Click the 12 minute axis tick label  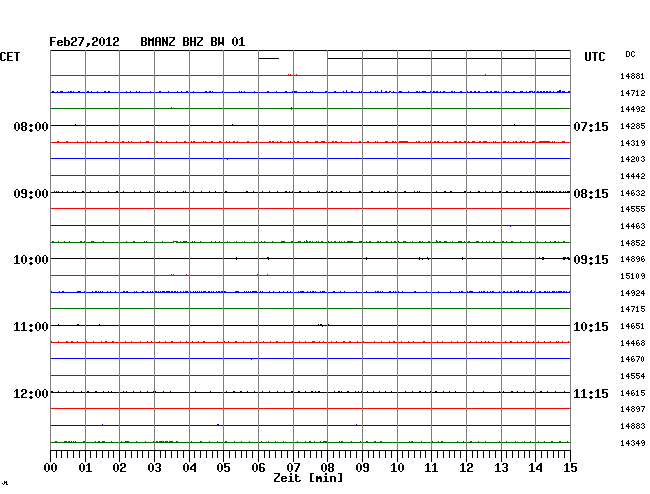(466, 468)
